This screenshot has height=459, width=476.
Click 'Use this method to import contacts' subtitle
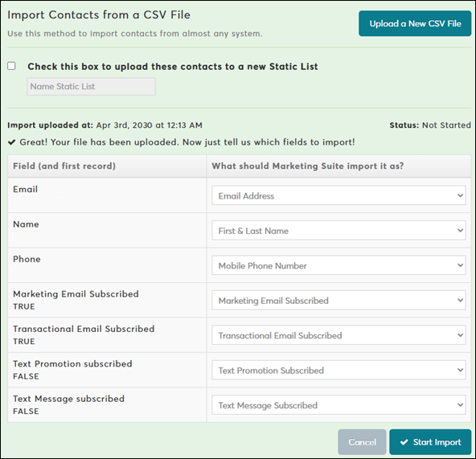pos(135,34)
